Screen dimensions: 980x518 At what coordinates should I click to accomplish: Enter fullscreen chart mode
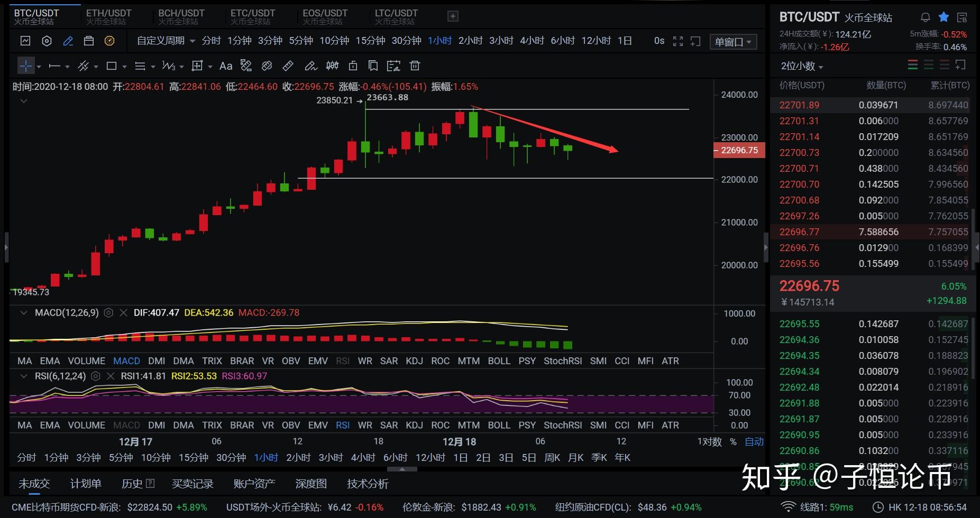pyautogui.click(x=678, y=41)
